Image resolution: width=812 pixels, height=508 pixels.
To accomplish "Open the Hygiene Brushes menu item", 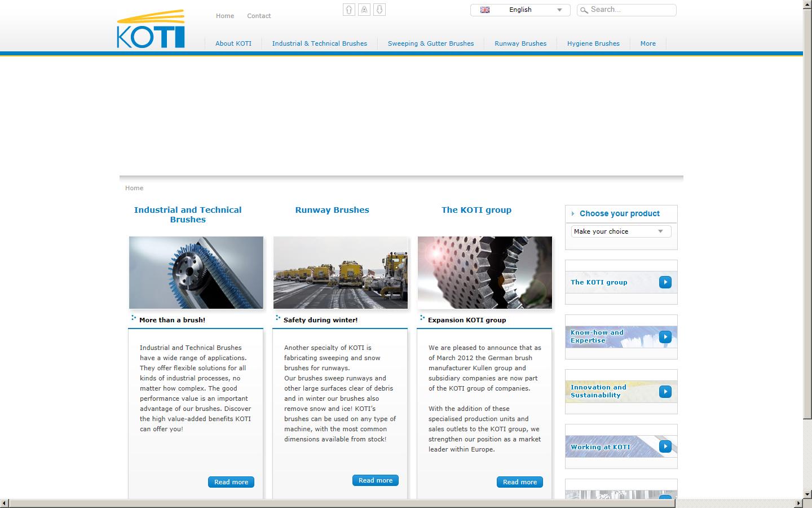I will (x=593, y=43).
